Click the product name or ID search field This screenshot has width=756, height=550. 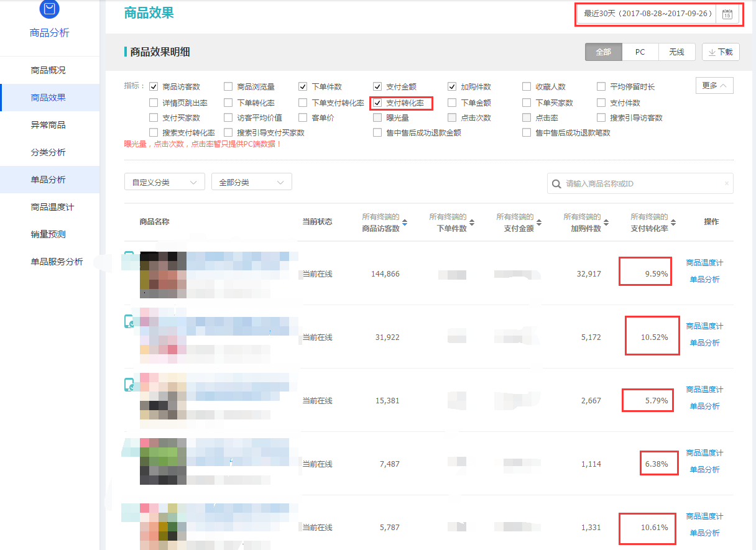click(x=643, y=184)
